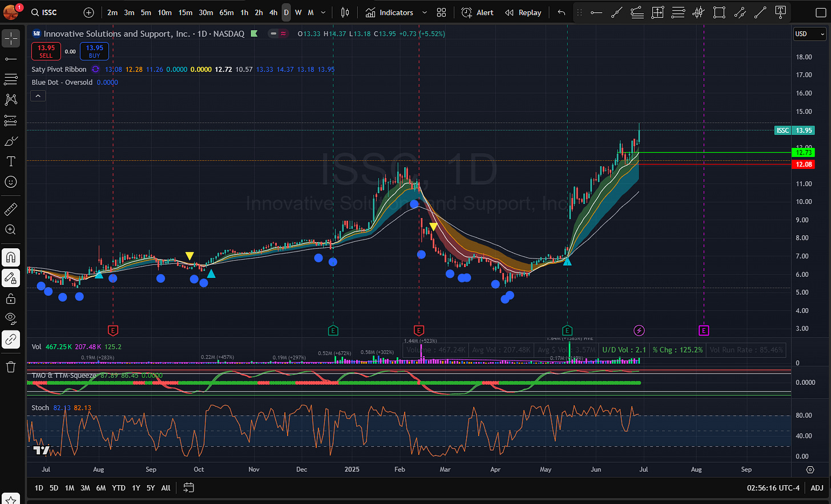The height and width of the screenshot is (504, 831).
Task: Click the green flag next to NASDAQ
Action: pos(254,34)
